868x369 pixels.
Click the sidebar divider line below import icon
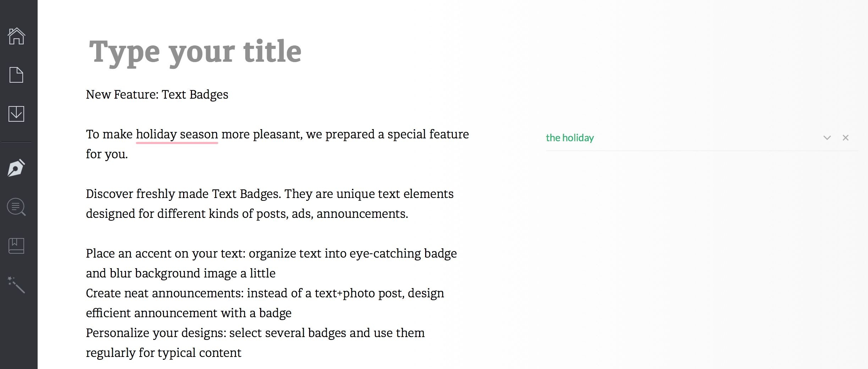pyautogui.click(x=16, y=142)
